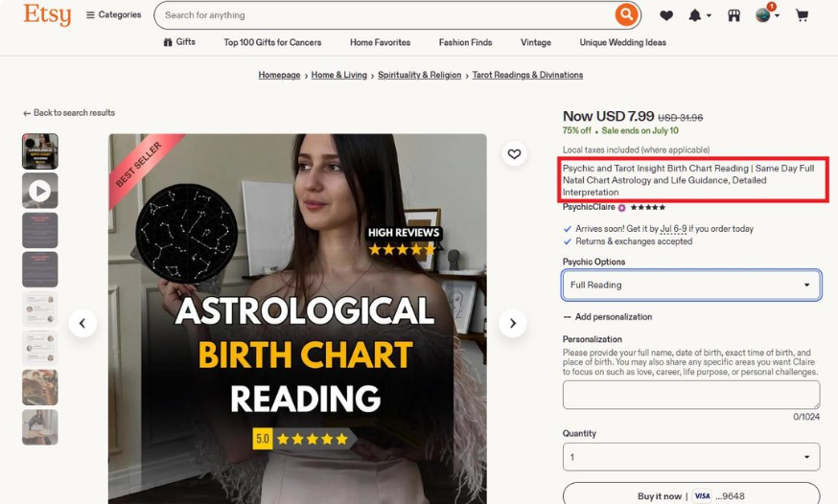Go to Home & Living breadcrumb
This screenshot has height=504, width=838.
coord(338,75)
